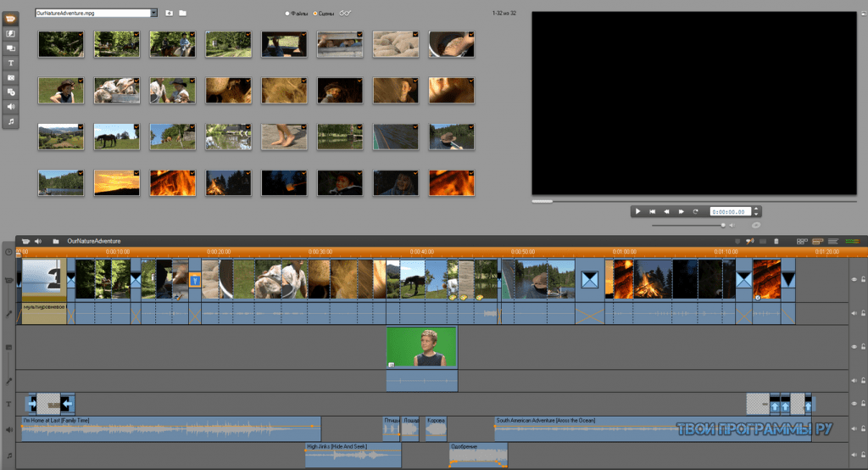
Task: Toggle visibility eye of the main video track
Action: 854,279
